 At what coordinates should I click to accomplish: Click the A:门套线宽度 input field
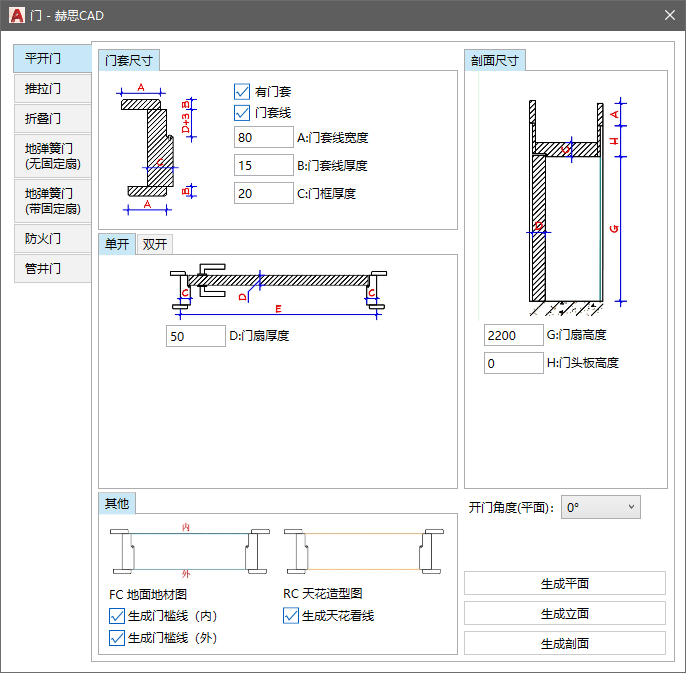coord(264,137)
